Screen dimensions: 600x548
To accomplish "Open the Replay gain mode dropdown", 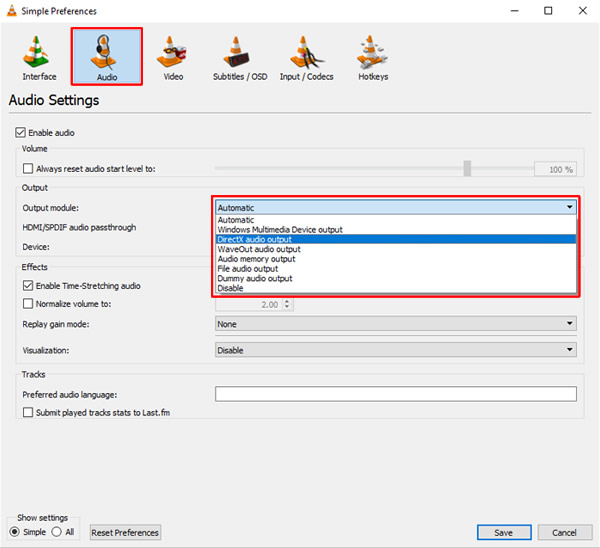I will (x=396, y=324).
